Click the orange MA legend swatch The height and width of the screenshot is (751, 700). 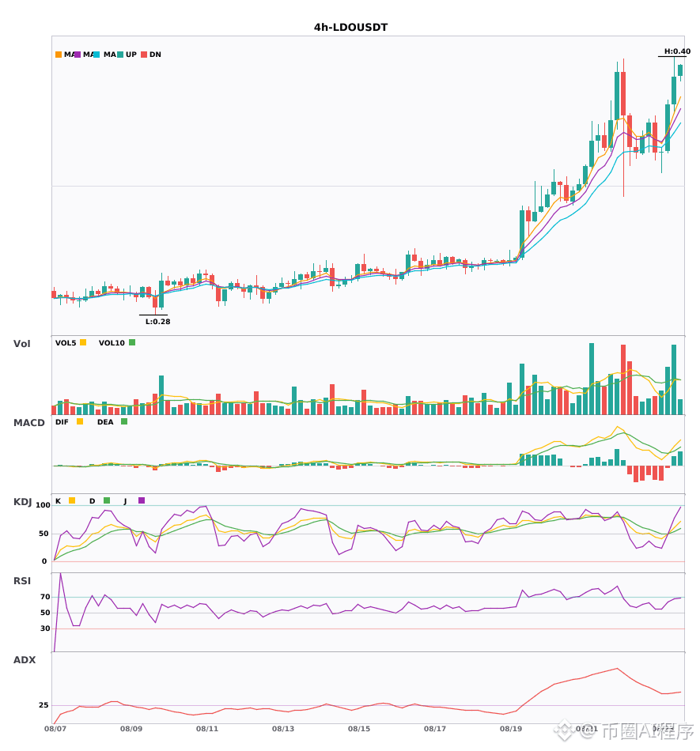pyautogui.click(x=59, y=55)
